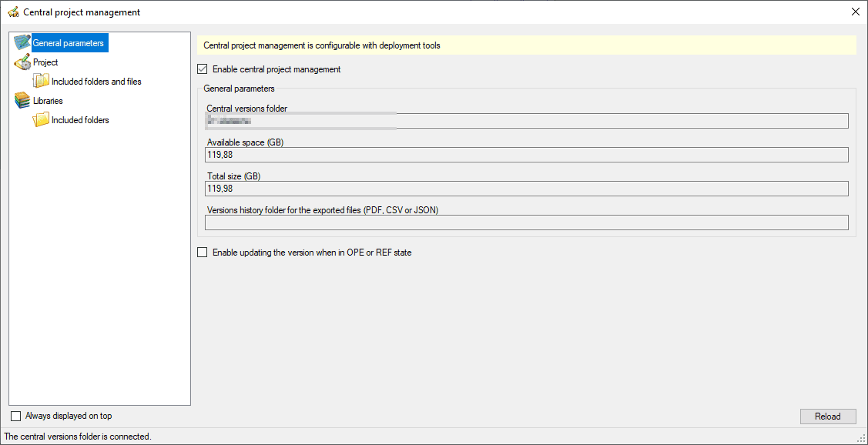Click the window resize grip in status bar
The height and width of the screenshot is (445, 868).
pyautogui.click(x=862, y=439)
